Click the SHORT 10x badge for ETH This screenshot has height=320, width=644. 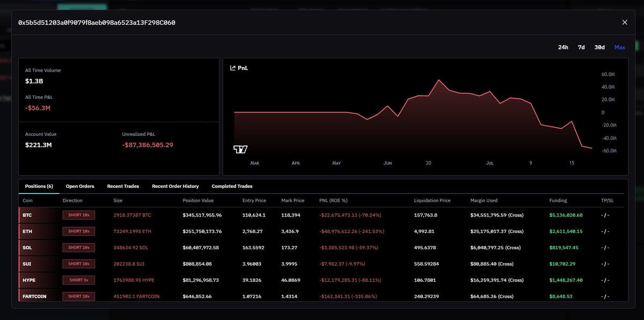coord(79,231)
